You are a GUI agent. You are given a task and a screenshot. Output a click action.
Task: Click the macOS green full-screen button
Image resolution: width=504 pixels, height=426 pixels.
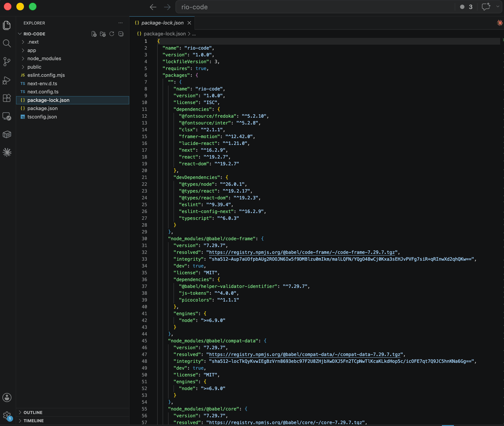[33, 7]
